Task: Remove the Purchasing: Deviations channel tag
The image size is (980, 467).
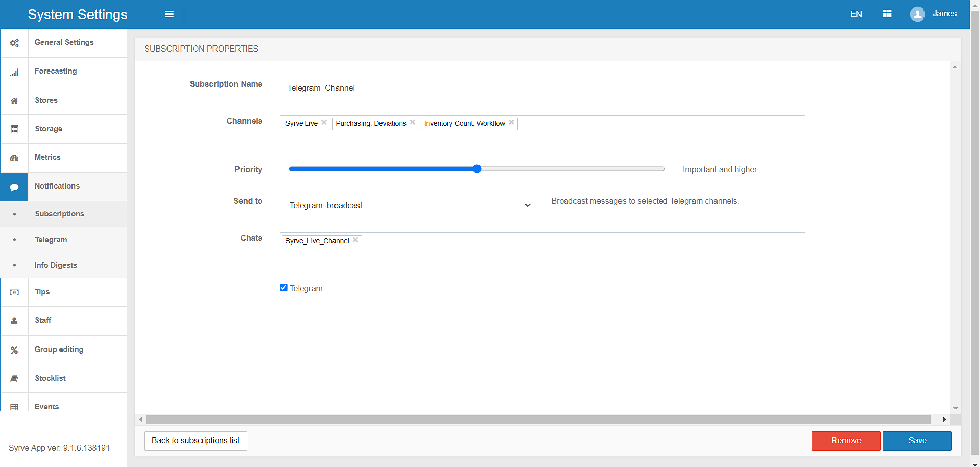Action: pyautogui.click(x=413, y=123)
